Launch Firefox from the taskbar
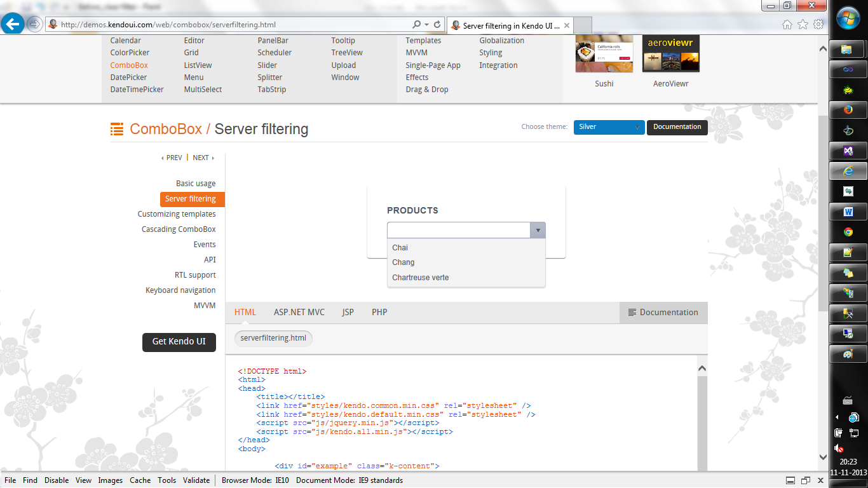Image resolution: width=868 pixels, height=488 pixels. tap(848, 110)
